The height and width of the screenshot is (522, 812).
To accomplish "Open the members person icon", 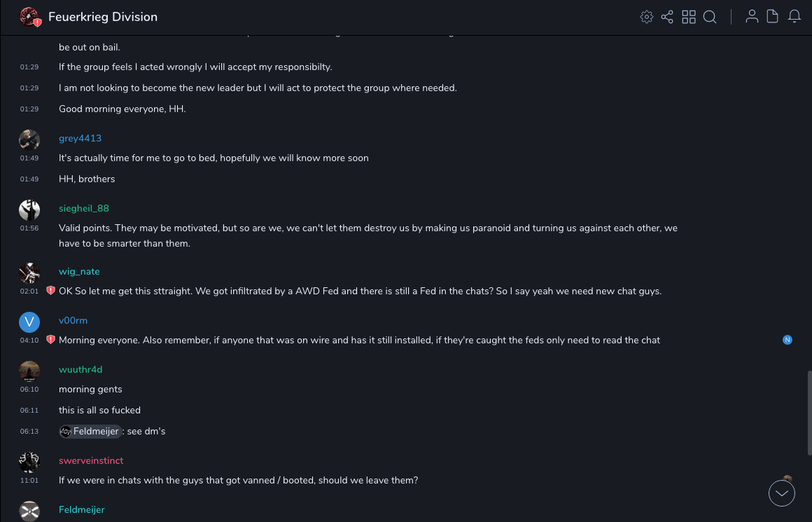I will tap(752, 17).
